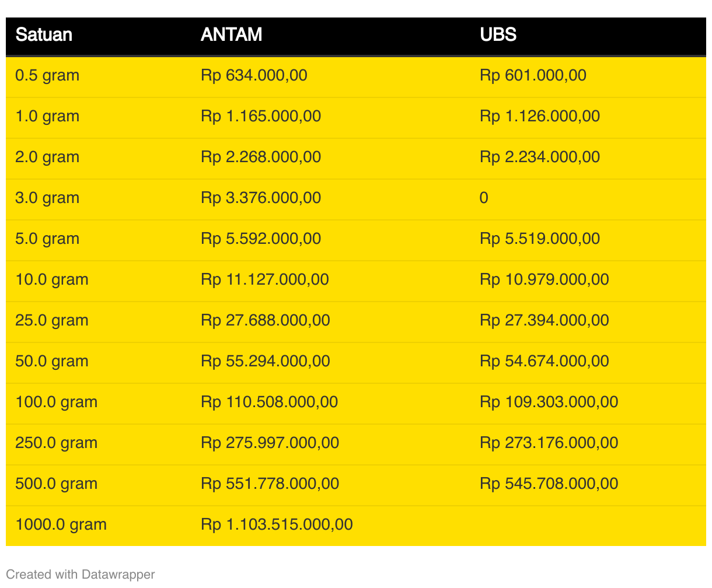Click the 50.0 gram row label

pos(52,362)
